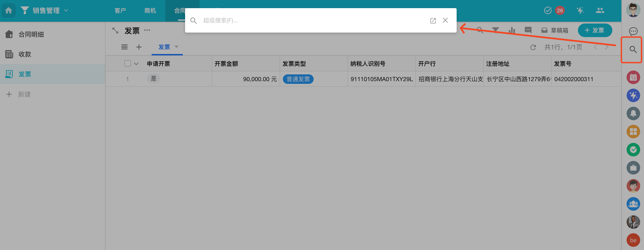Switch to the 客户 tab

(120, 10)
